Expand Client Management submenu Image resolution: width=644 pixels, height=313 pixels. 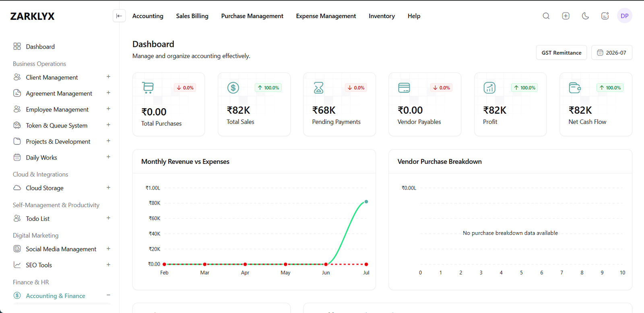[108, 77]
